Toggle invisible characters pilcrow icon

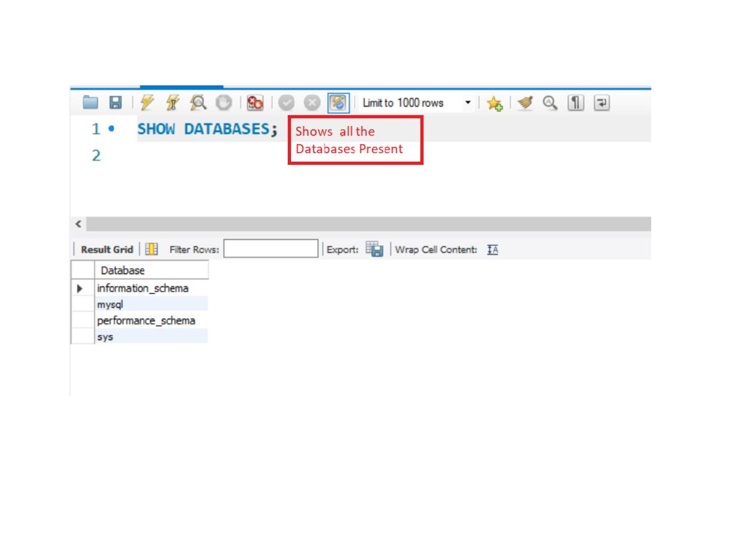click(x=576, y=103)
